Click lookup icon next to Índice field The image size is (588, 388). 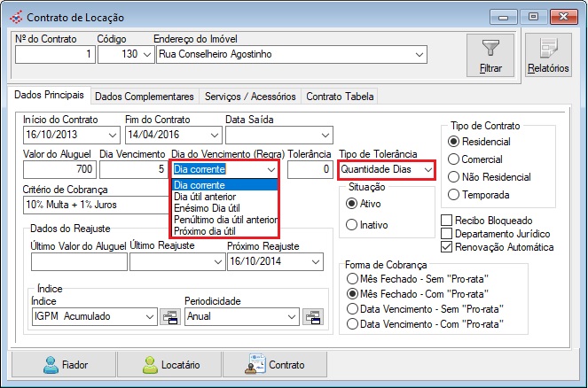point(169,316)
